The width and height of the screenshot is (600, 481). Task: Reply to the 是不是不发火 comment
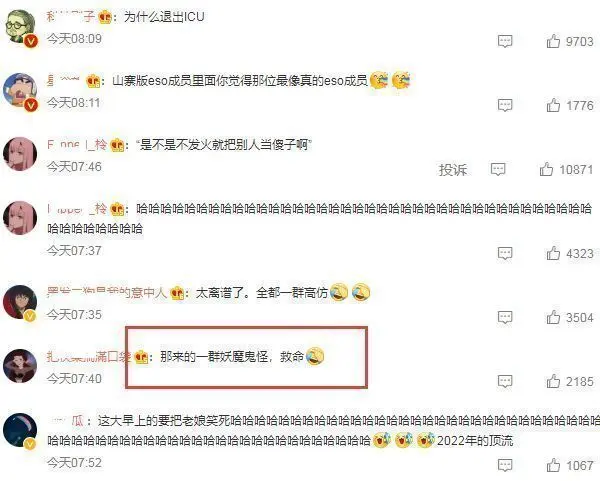[498, 169]
